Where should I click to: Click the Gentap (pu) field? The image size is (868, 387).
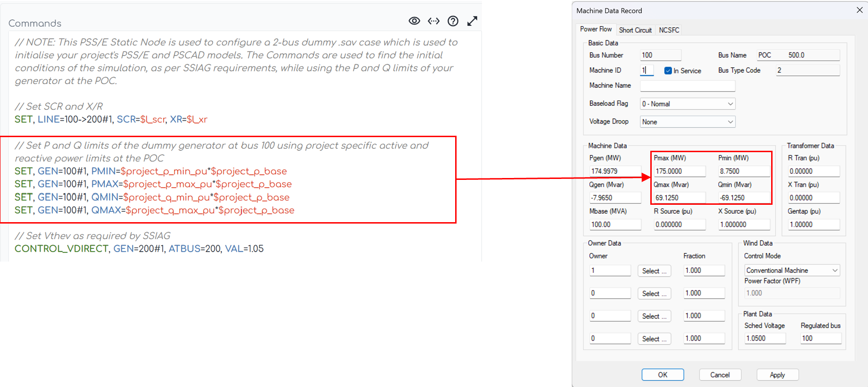coord(814,224)
